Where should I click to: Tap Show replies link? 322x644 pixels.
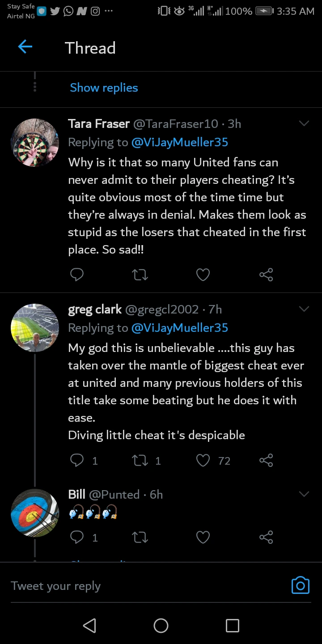(x=104, y=88)
